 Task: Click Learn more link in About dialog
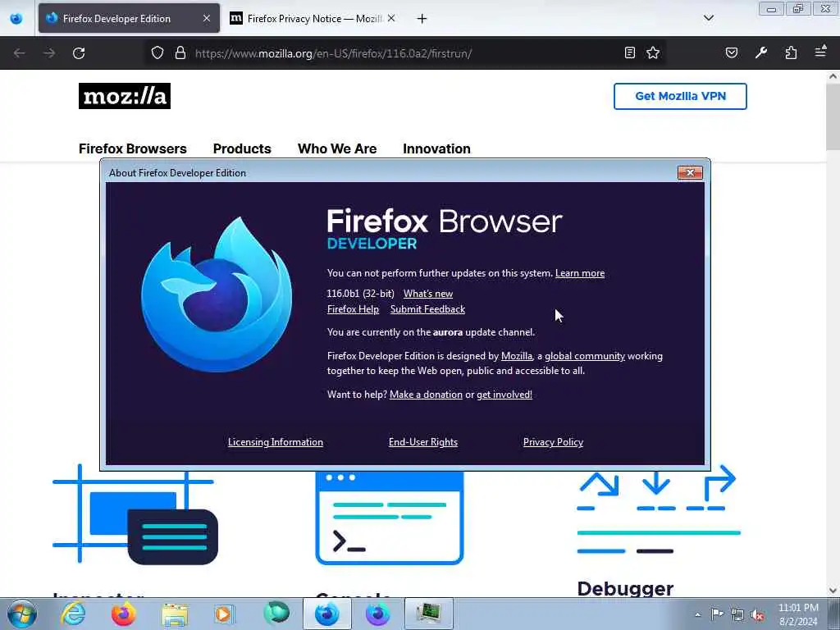pos(580,273)
